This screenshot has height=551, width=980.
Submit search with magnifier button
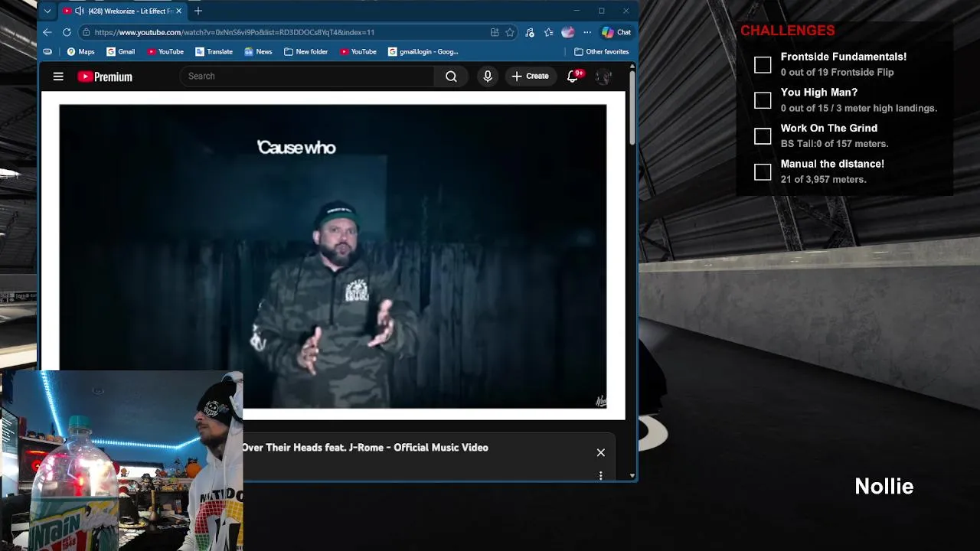pyautogui.click(x=451, y=76)
